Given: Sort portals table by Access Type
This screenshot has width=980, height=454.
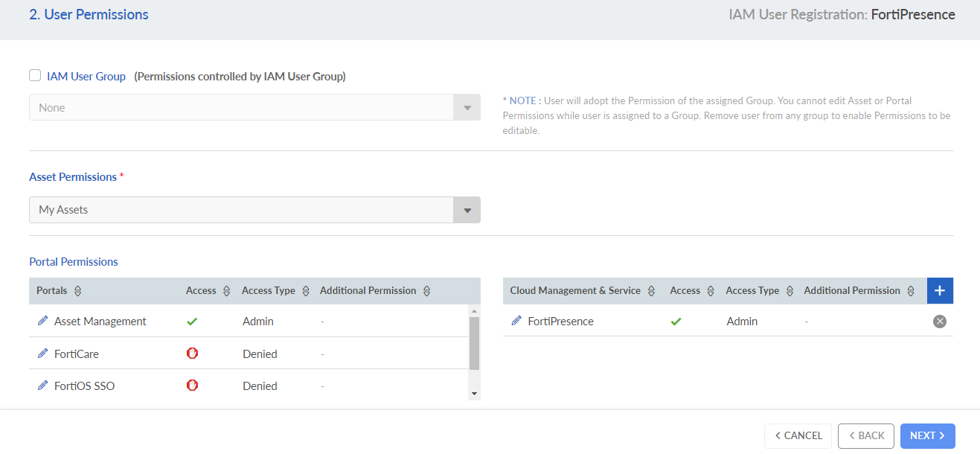Looking at the screenshot, I should click(x=306, y=291).
